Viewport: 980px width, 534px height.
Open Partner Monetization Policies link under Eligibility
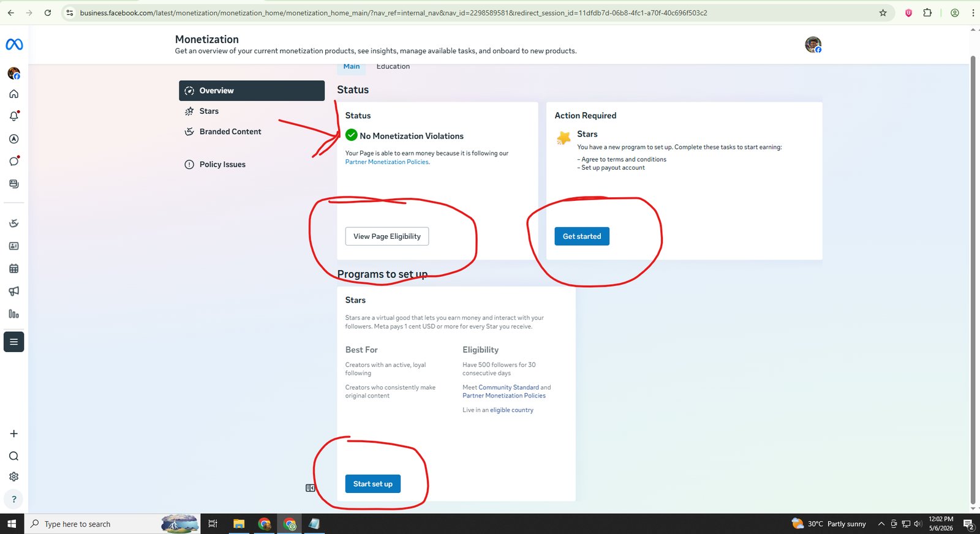(x=504, y=396)
